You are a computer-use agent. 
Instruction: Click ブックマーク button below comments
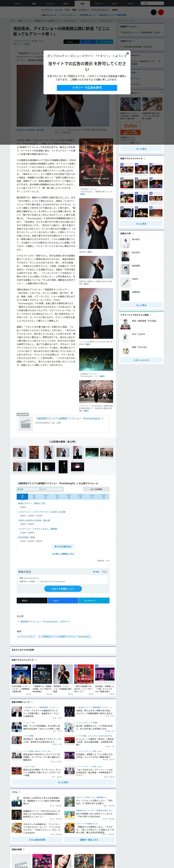coord(94,601)
